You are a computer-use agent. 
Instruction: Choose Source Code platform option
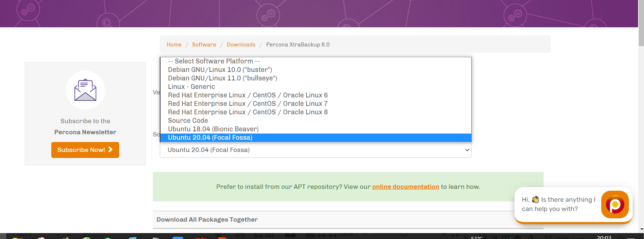tap(316, 121)
